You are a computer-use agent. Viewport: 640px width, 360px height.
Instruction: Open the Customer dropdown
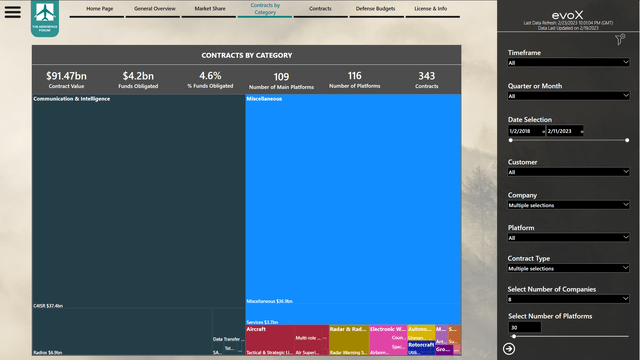click(568, 172)
